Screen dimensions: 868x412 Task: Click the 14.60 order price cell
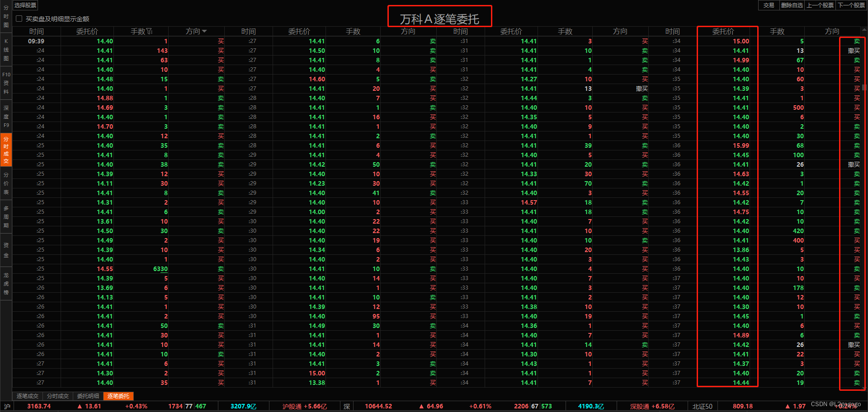point(317,79)
